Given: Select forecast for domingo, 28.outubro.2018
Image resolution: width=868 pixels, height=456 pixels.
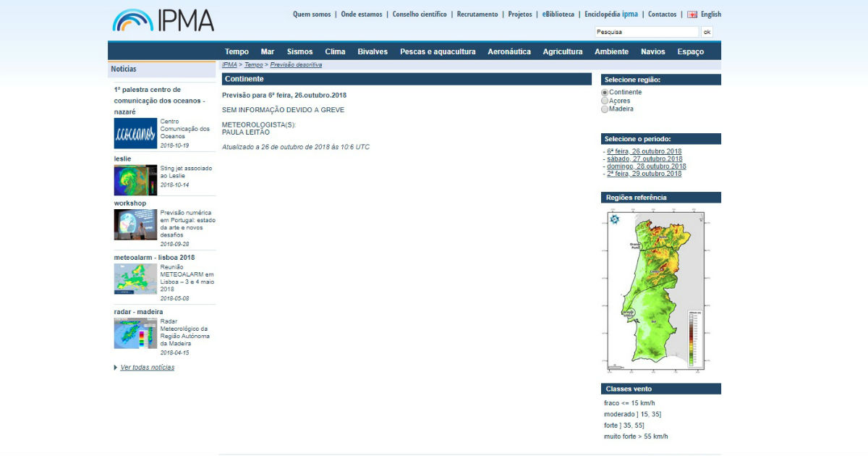Looking at the screenshot, I should (646, 166).
